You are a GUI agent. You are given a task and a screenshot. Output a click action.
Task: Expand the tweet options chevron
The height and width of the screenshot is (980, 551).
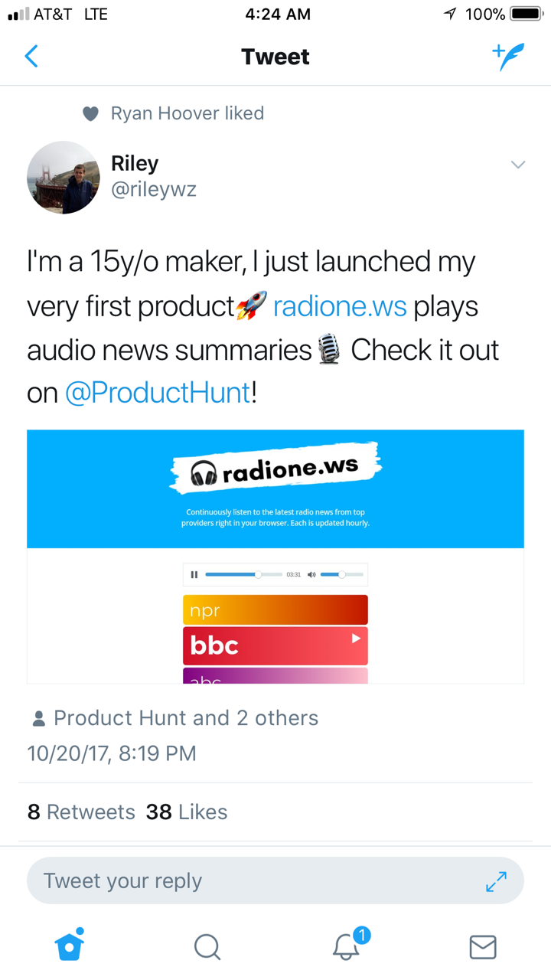click(x=518, y=165)
